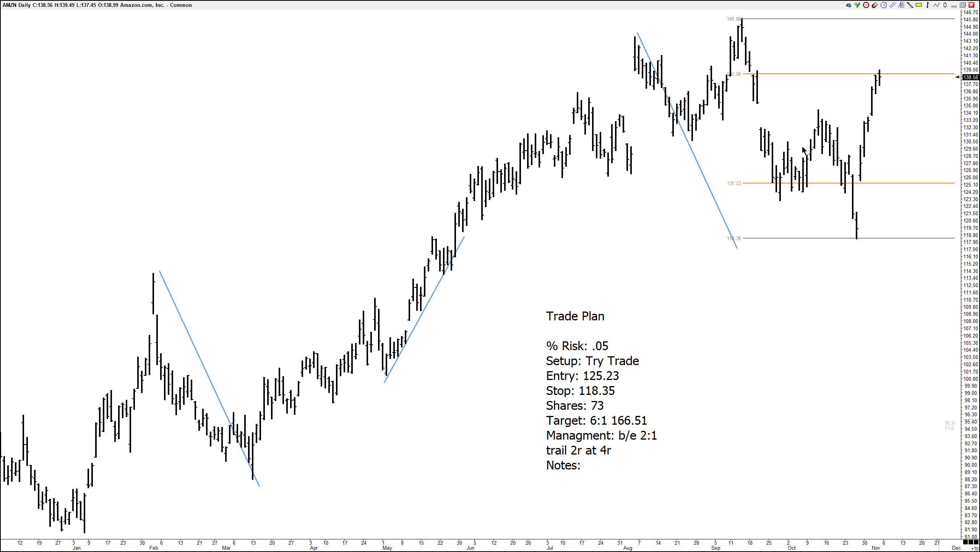Viewport: 980px width, 552px height.
Task: Click the red clock icon
Action: (866, 5)
